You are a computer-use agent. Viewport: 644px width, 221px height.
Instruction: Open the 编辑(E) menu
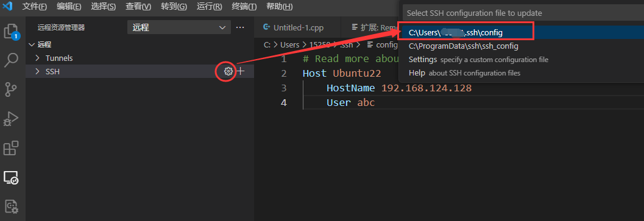point(69,7)
